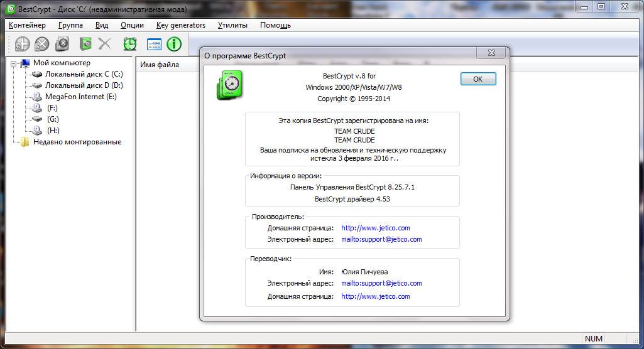Screen dimensions: 644x349
Task: Close the О программе BestCrypt dialog
Action: (491, 53)
